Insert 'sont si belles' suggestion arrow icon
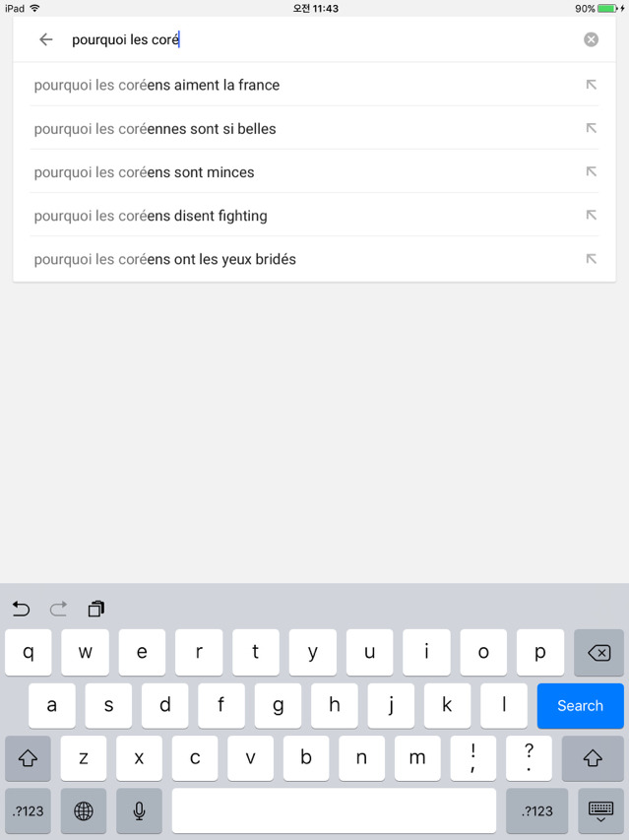 [591, 128]
